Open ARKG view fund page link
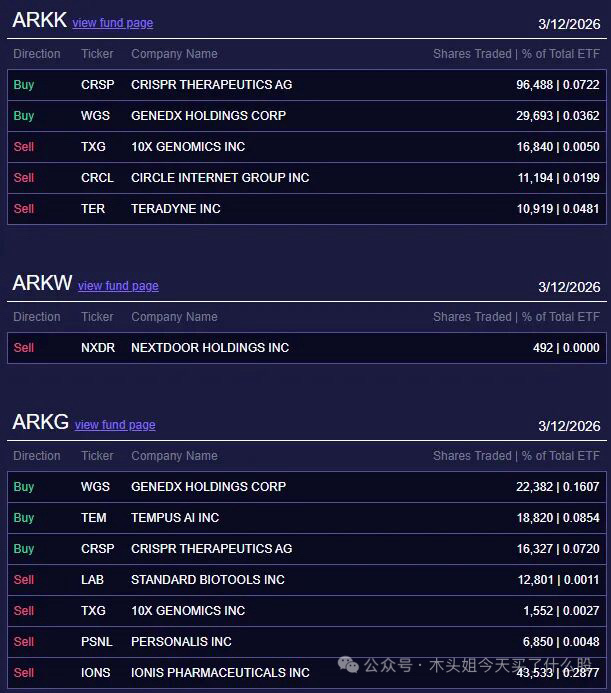 (x=115, y=425)
